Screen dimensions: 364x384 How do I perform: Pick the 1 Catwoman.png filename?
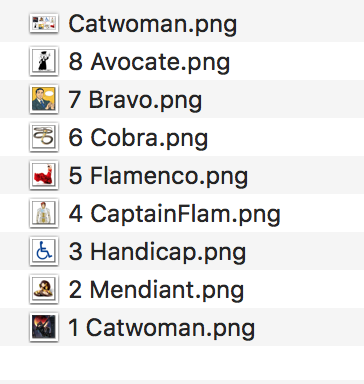[161, 328]
